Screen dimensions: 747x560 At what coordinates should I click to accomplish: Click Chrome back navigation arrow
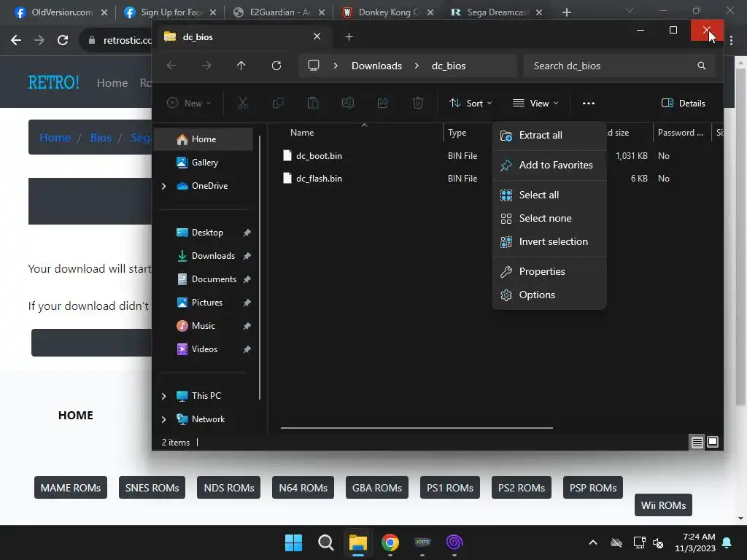16,40
